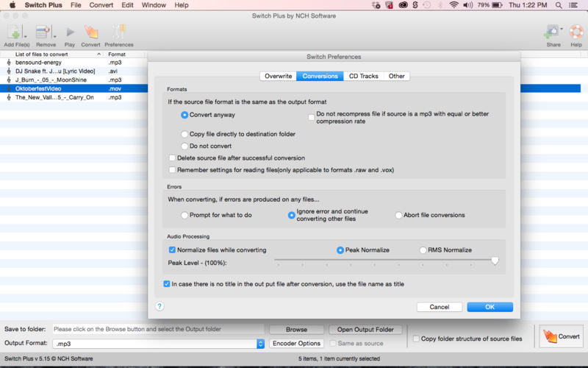Click the Share toolbar icon
The image size is (588, 368).
[551, 32]
